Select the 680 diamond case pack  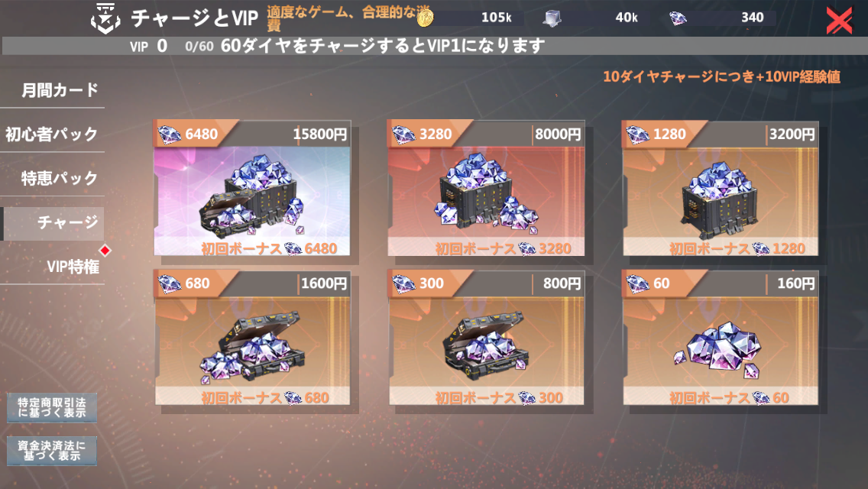click(x=252, y=337)
